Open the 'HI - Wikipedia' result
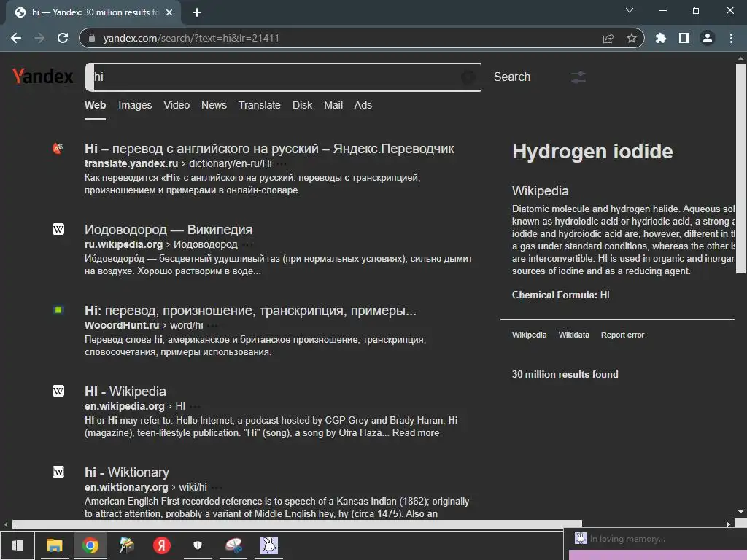Screen dimensions: 747x560 (x=125, y=392)
